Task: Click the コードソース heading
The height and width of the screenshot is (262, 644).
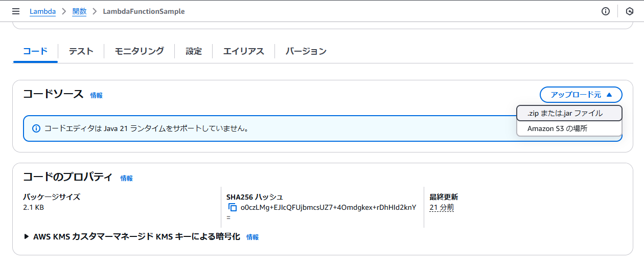Action: click(x=53, y=94)
